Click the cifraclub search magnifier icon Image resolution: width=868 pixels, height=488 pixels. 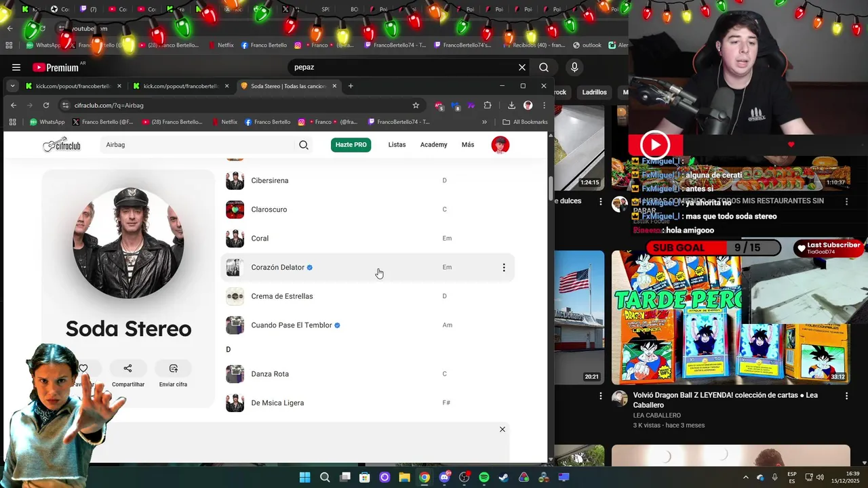[304, 145]
